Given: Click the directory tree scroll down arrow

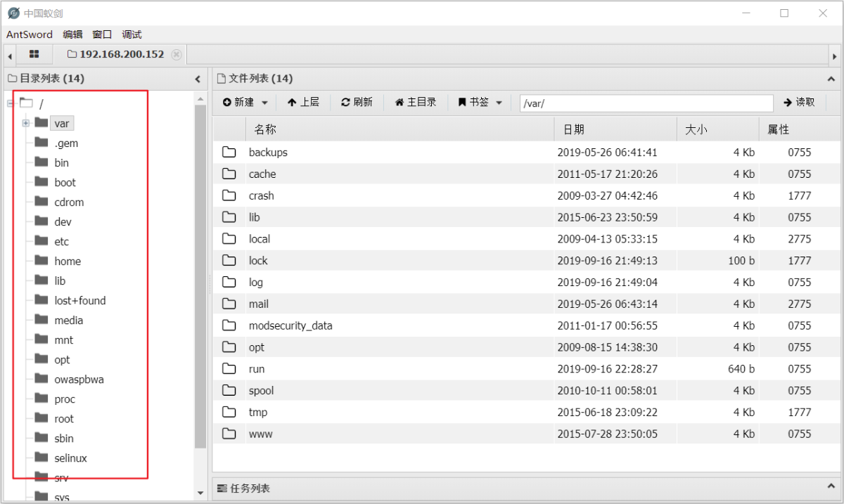Looking at the screenshot, I should tap(200, 493).
